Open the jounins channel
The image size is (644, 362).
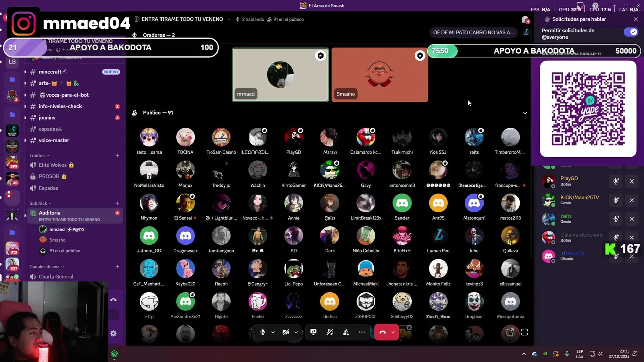pyautogui.click(x=74, y=118)
